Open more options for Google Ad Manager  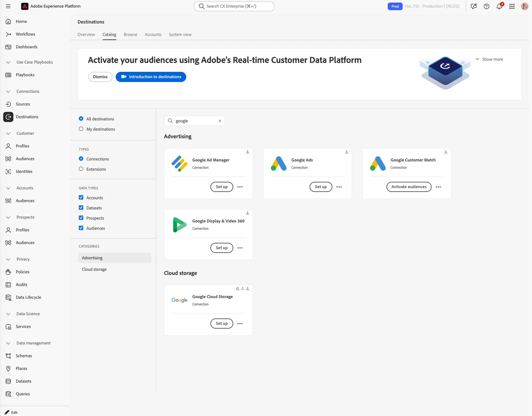[240, 187]
